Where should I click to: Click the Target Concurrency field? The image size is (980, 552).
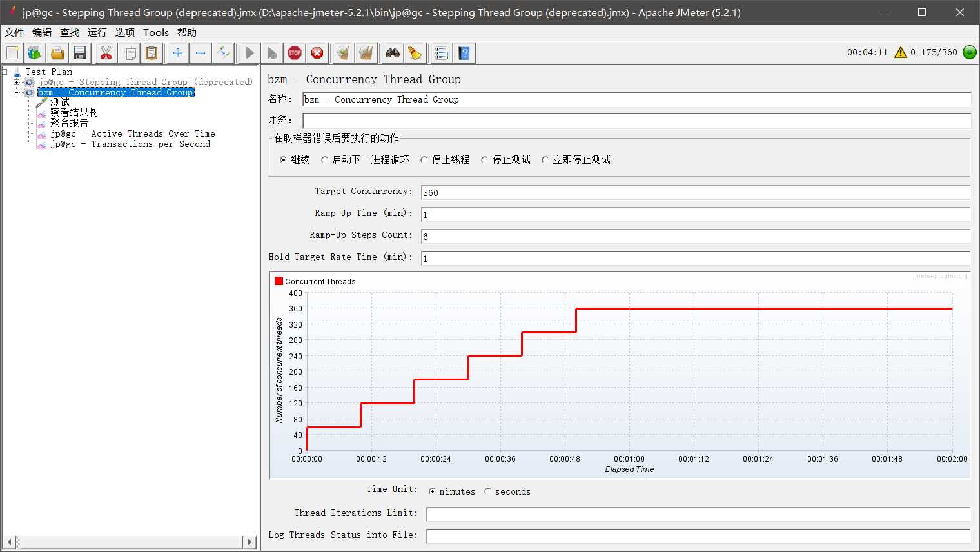point(695,192)
